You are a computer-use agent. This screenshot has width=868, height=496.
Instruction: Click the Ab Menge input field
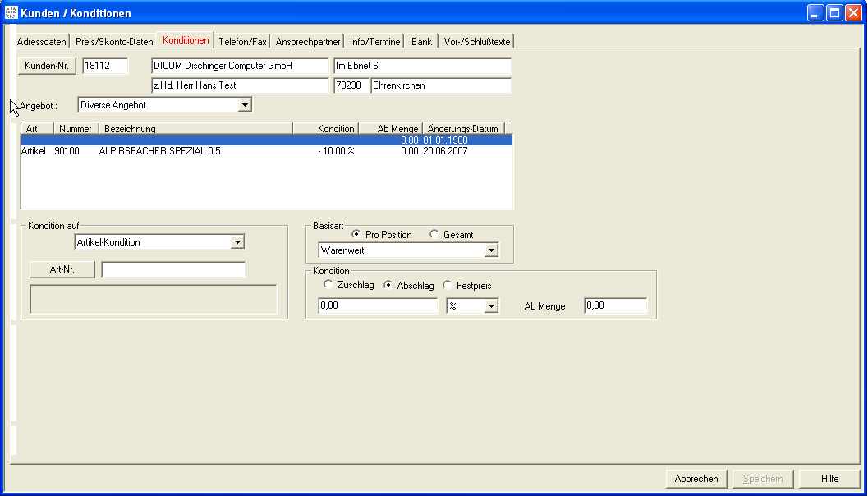point(615,306)
